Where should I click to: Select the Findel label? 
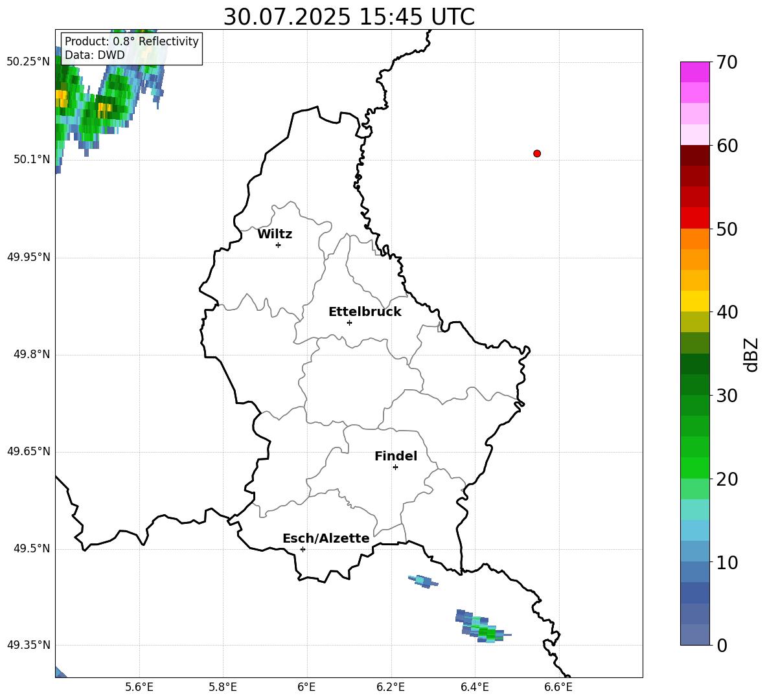(x=396, y=456)
